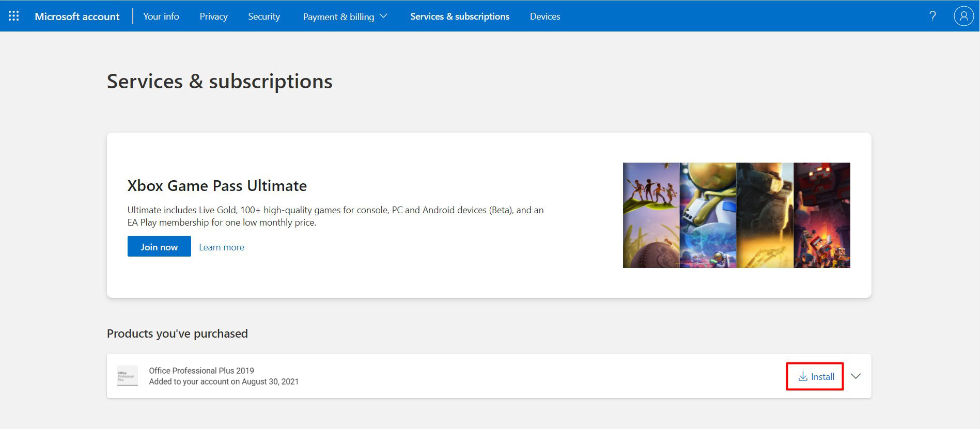Navigate to the Security page

264,17
